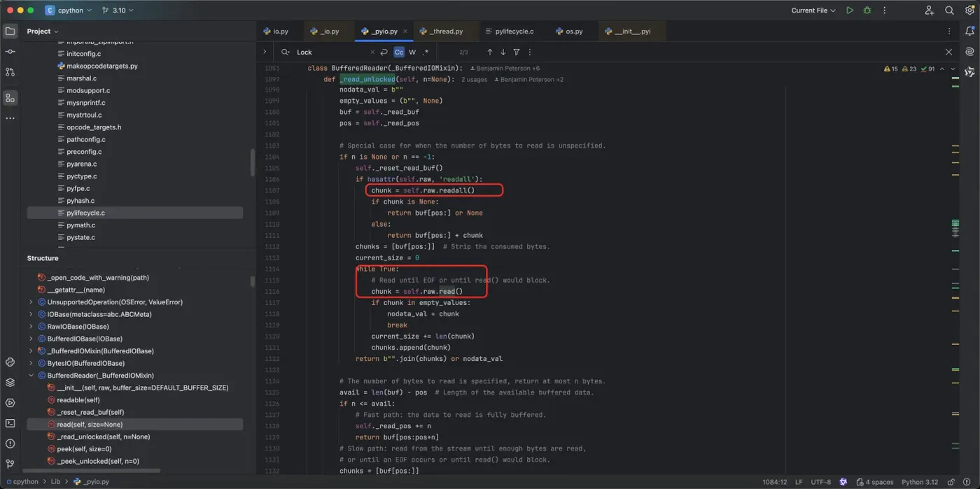Collapse BufferedReader class node in Structure
This screenshot has width=980, height=489.
click(x=31, y=376)
